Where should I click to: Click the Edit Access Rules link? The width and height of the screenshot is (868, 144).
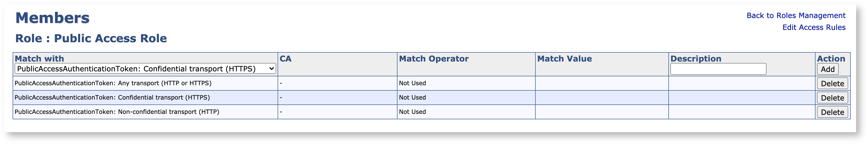[814, 27]
